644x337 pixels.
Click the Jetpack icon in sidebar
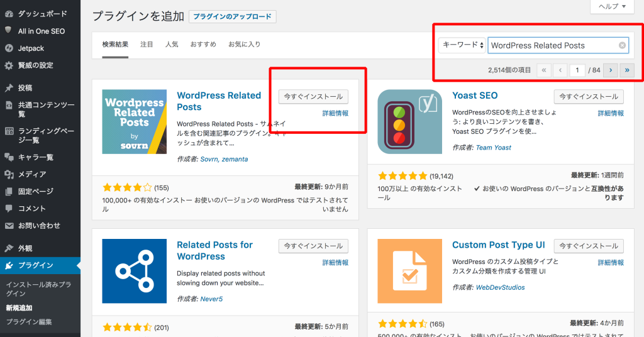pyautogui.click(x=9, y=48)
